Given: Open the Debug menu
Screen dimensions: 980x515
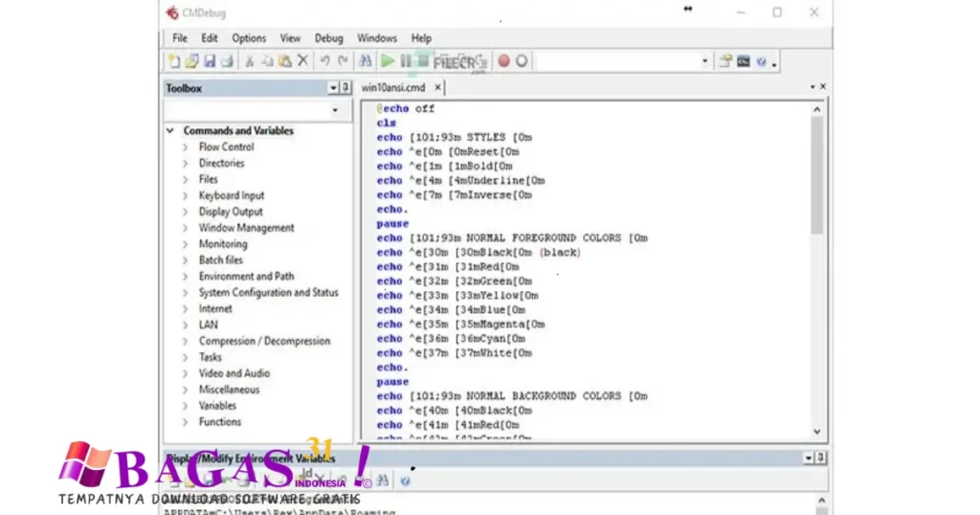Looking at the screenshot, I should pos(329,38).
